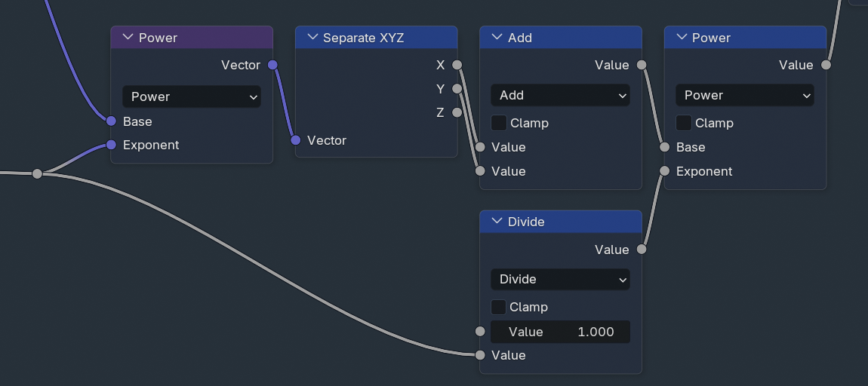Open the Divide operation dropdown
Screen dimensions: 868x386
pyautogui.click(x=560, y=279)
